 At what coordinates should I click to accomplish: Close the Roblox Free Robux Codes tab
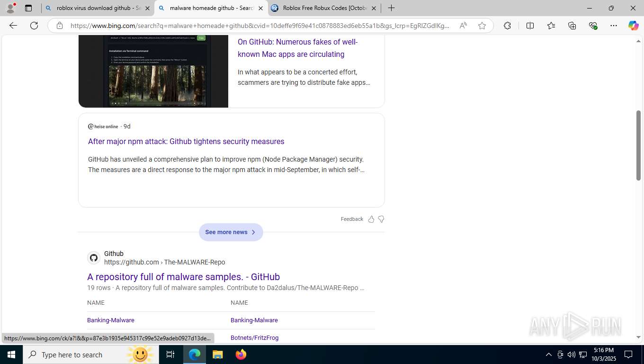point(374,8)
